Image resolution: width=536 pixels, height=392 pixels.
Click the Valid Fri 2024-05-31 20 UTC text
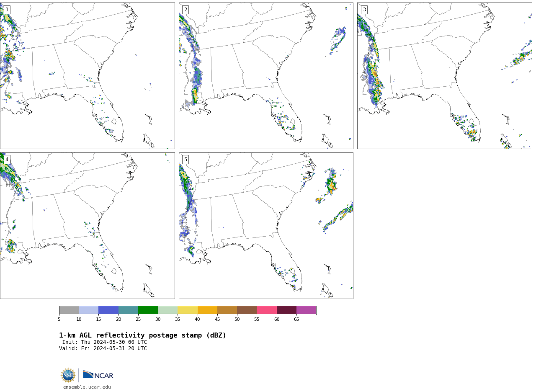[x=103, y=348]
